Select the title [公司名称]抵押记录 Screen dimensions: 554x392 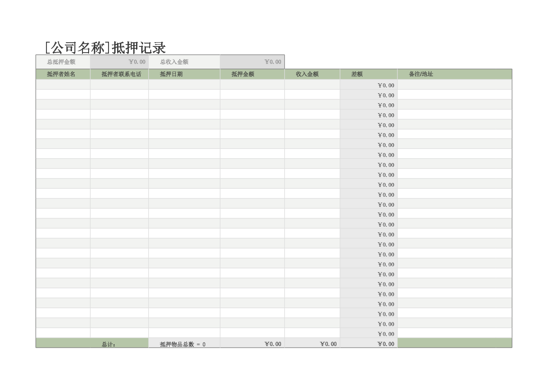(x=105, y=48)
